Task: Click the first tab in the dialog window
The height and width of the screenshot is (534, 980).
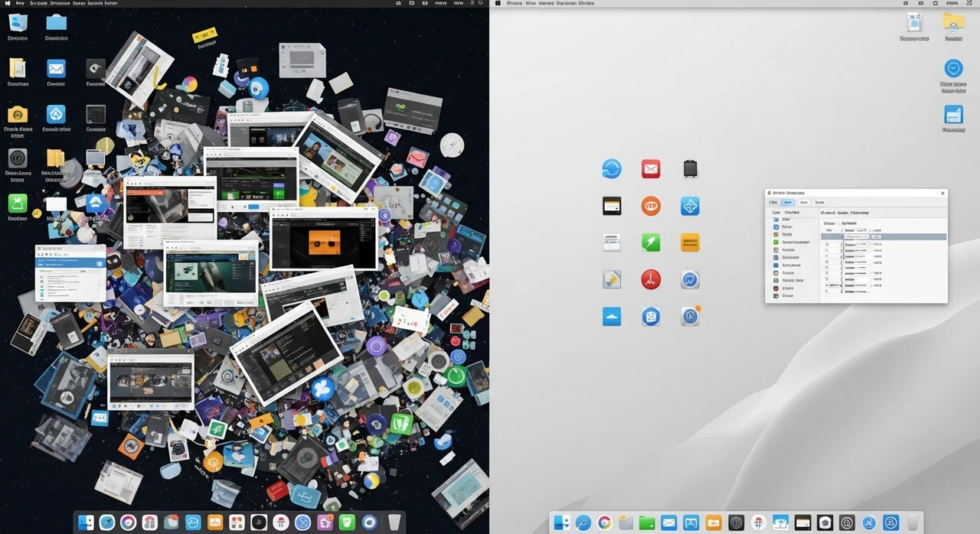Action: click(774, 203)
